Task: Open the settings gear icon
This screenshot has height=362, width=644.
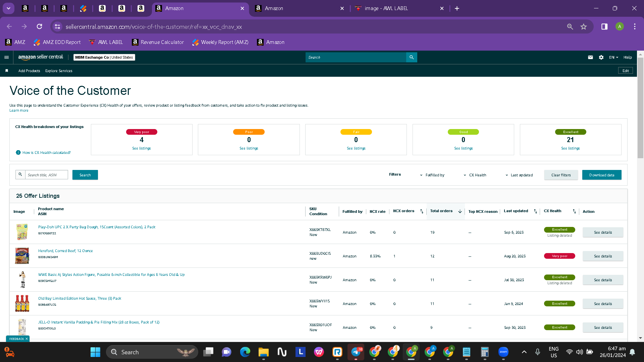Action: 601,57
